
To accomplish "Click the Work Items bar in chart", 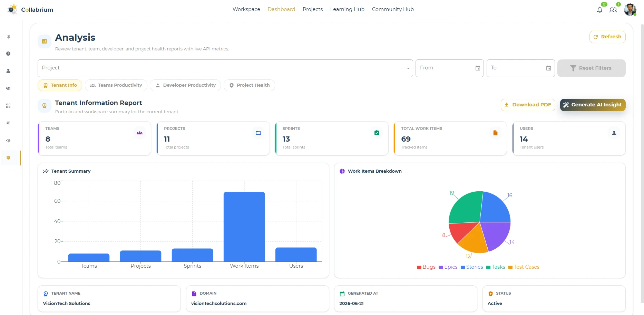I will (244, 227).
